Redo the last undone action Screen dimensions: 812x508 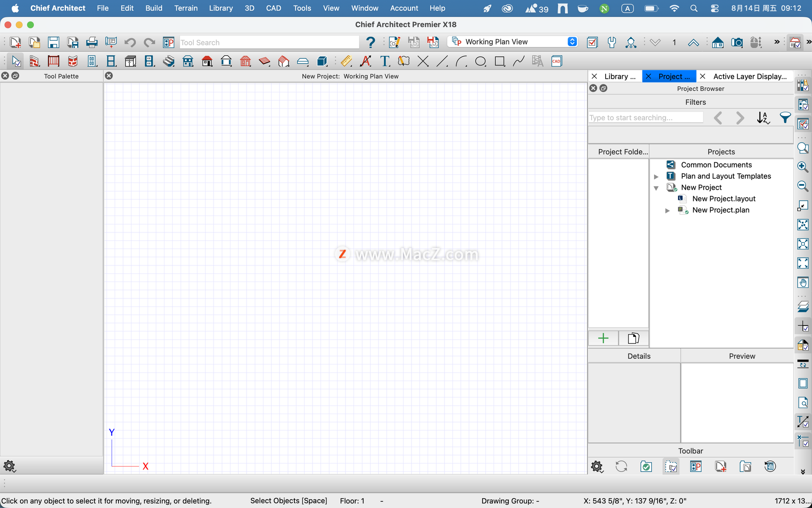(149, 42)
